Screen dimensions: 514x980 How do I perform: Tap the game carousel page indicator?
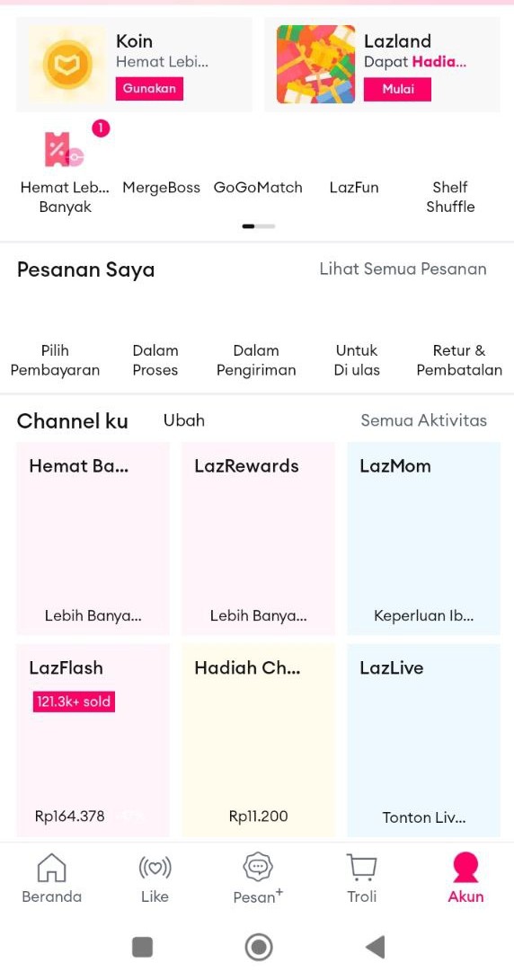click(x=258, y=226)
